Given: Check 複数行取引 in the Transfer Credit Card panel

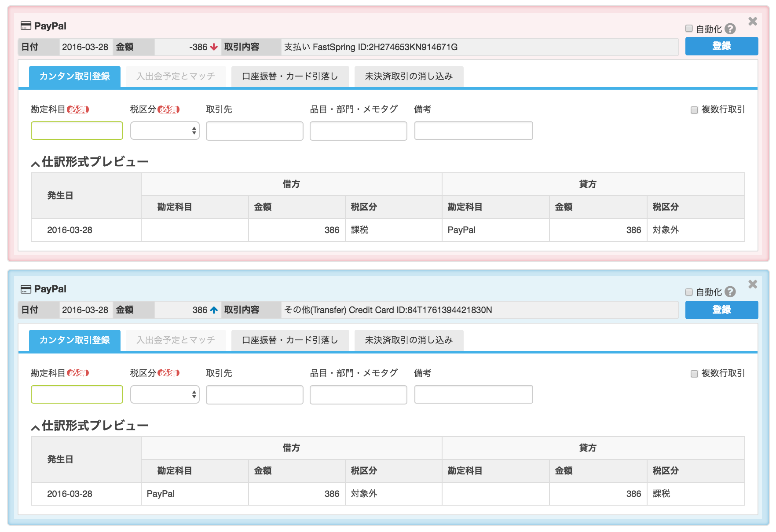Looking at the screenshot, I should pos(694,374).
